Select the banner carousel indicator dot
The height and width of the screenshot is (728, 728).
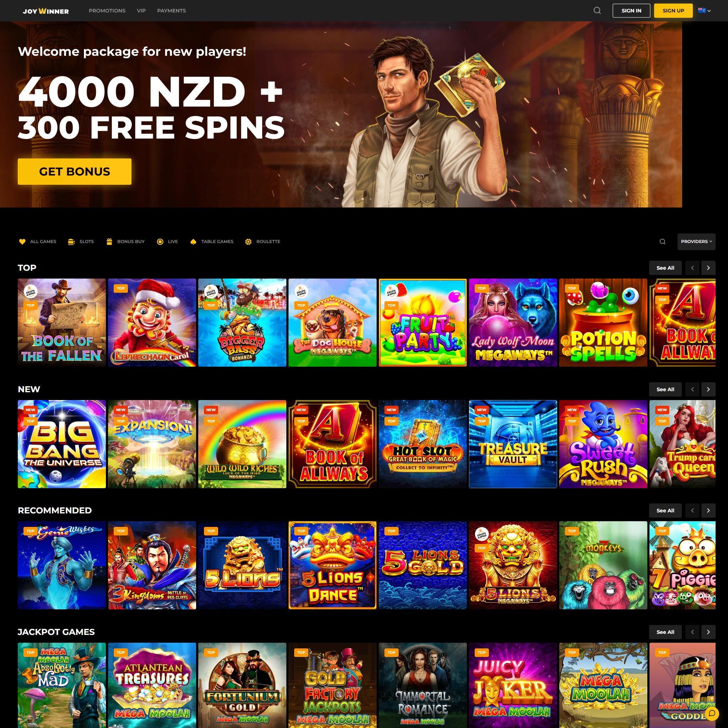363,199
